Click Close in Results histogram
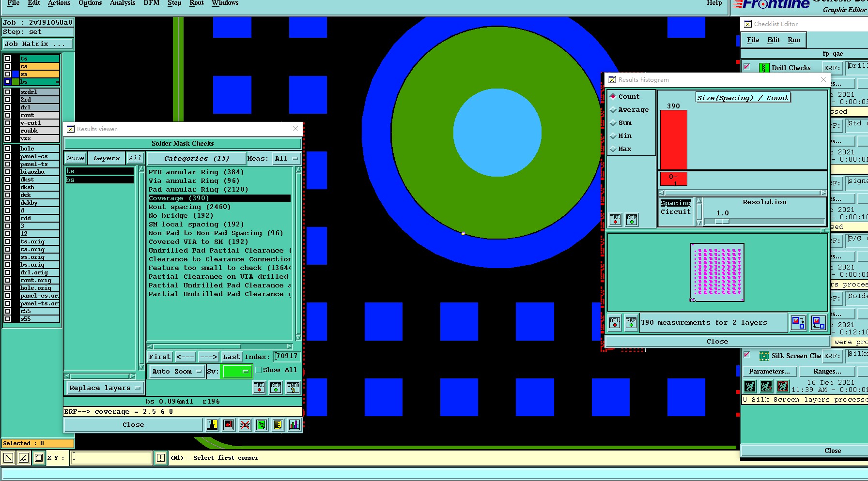Screen dimensions: 868x481 click(x=717, y=342)
